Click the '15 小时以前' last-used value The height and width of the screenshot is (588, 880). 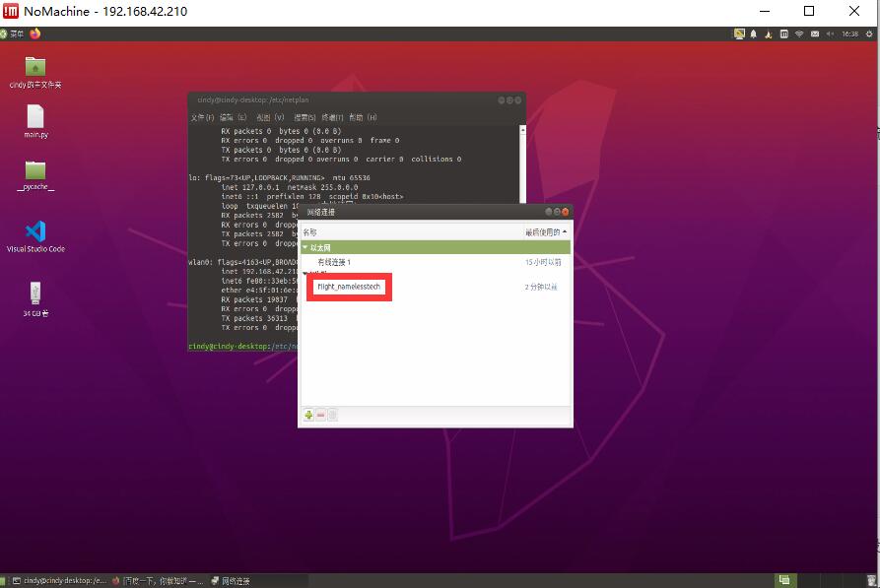[x=543, y=262]
